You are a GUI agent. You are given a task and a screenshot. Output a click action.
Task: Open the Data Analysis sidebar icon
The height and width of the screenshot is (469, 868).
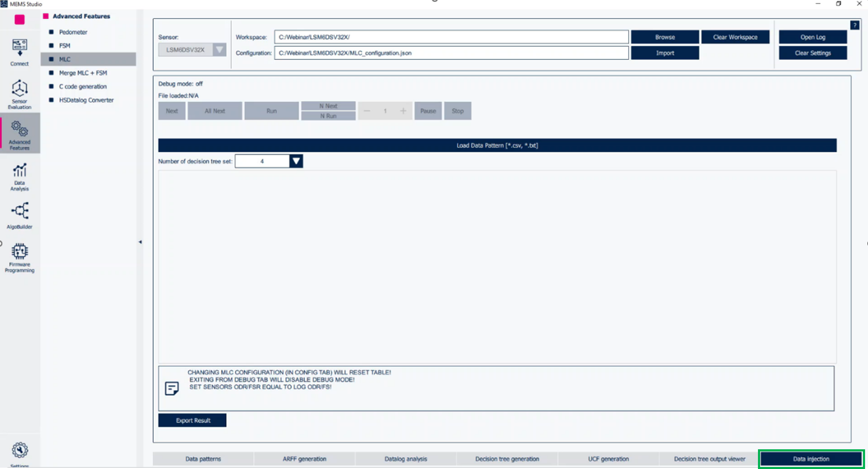19,176
